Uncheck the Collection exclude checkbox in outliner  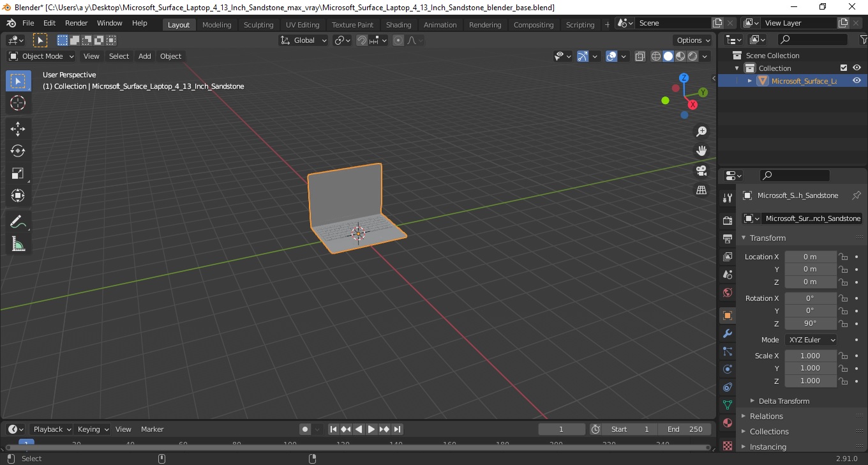coord(844,68)
